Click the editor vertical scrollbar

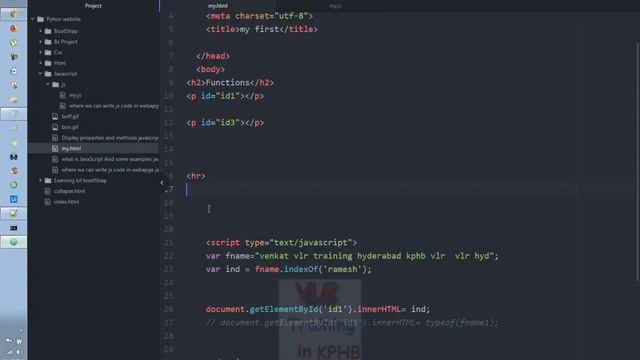[638, 161]
